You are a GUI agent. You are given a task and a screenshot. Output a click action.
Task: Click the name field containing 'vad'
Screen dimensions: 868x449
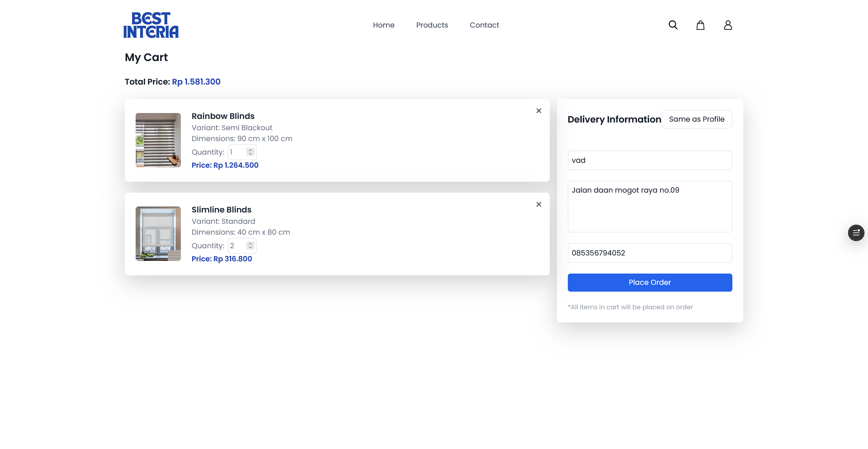(650, 161)
